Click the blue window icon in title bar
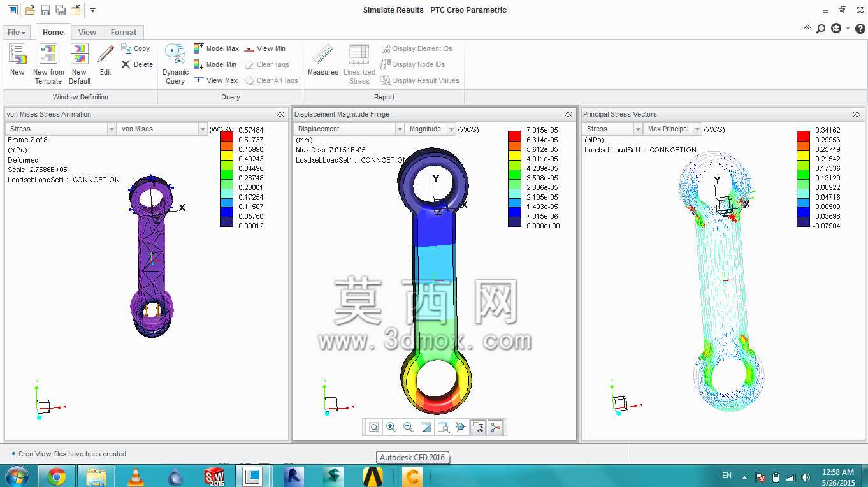 click(x=13, y=10)
